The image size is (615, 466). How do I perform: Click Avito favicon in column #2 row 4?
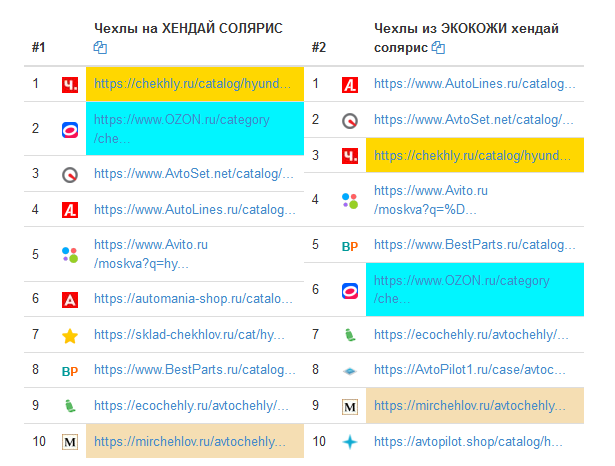click(x=350, y=200)
